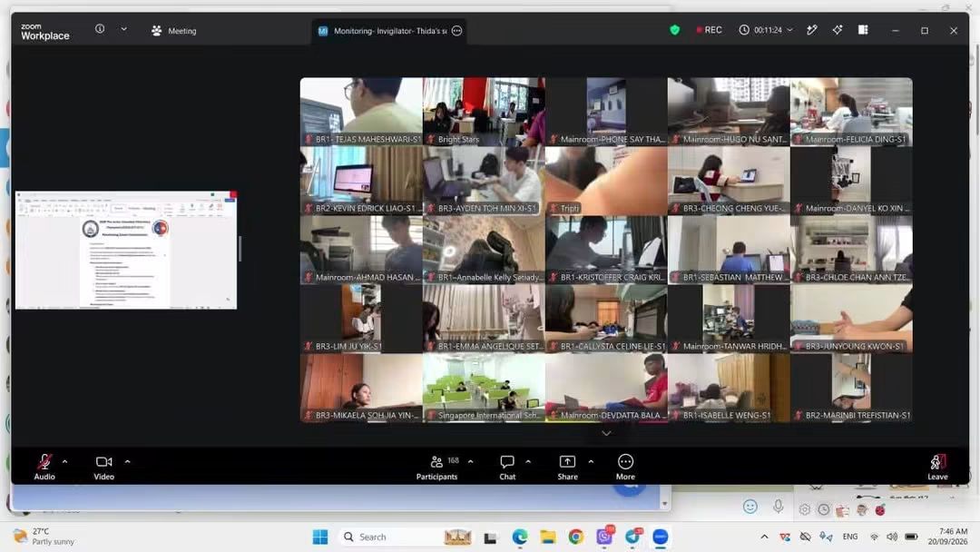This screenshot has height=552, width=980.
Task: Open Google Chrome from the taskbar
Action: (576, 537)
